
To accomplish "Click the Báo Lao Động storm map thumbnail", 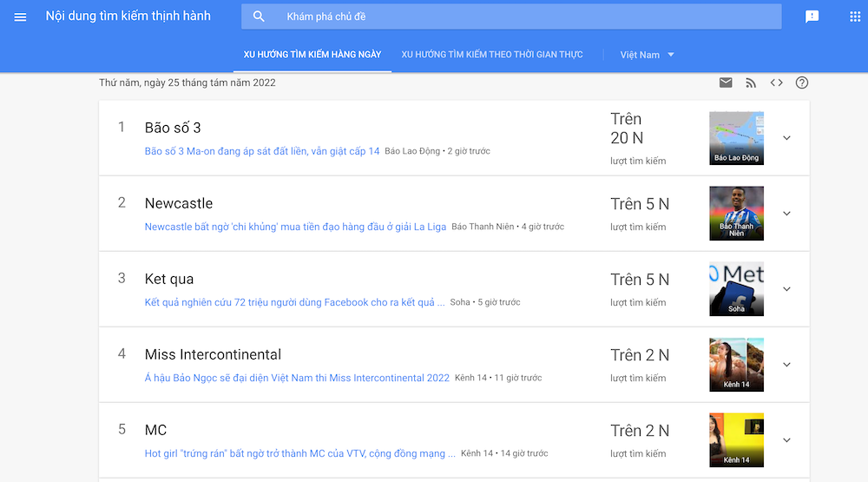I will [736, 138].
